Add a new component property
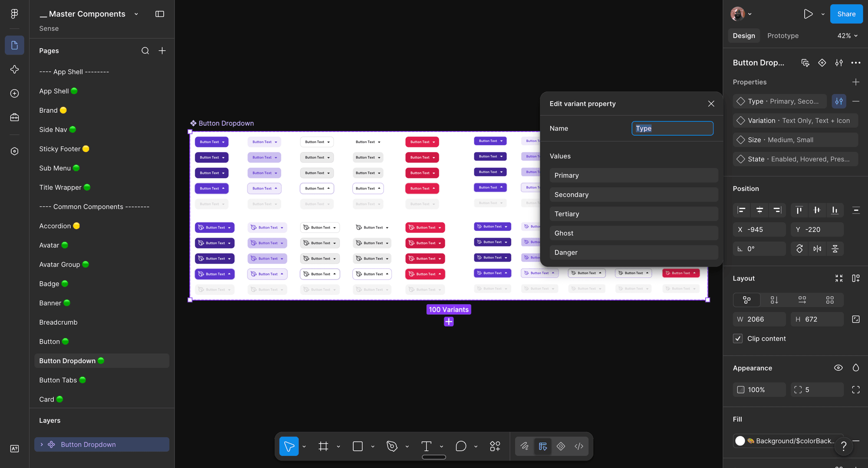Image resolution: width=868 pixels, height=468 pixels. (x=856, y=82)
